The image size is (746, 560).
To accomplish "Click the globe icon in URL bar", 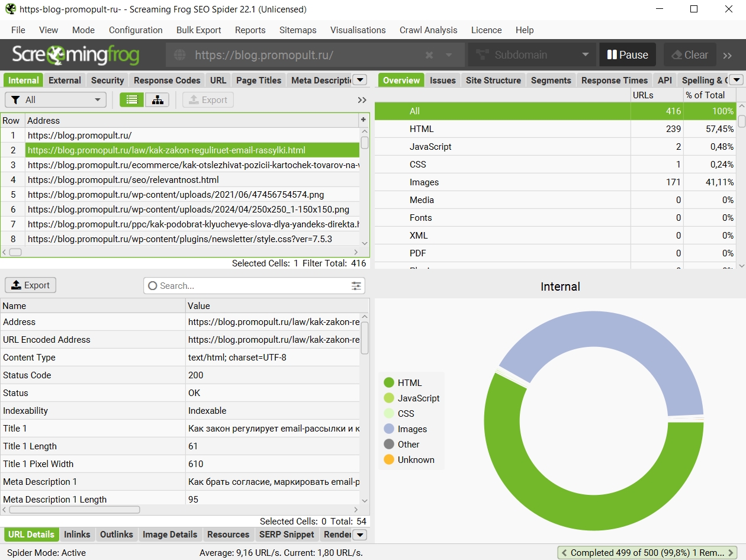I will click(180, 55).
